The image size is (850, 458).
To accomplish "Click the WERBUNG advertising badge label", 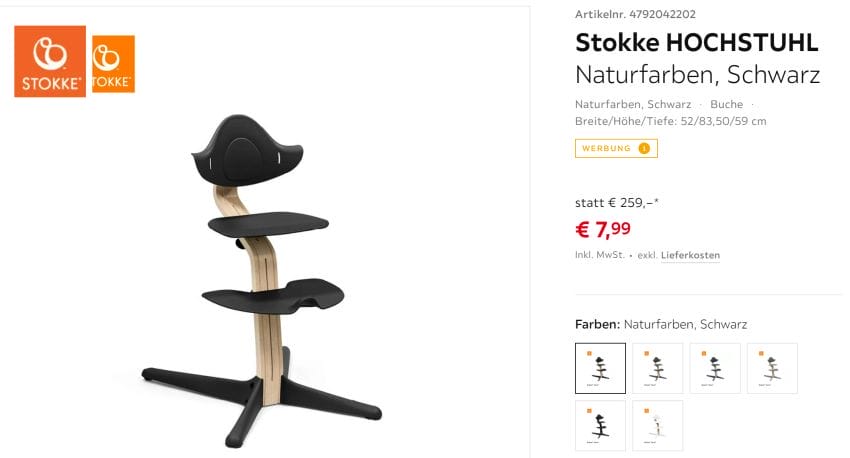I will pos(608,148).
